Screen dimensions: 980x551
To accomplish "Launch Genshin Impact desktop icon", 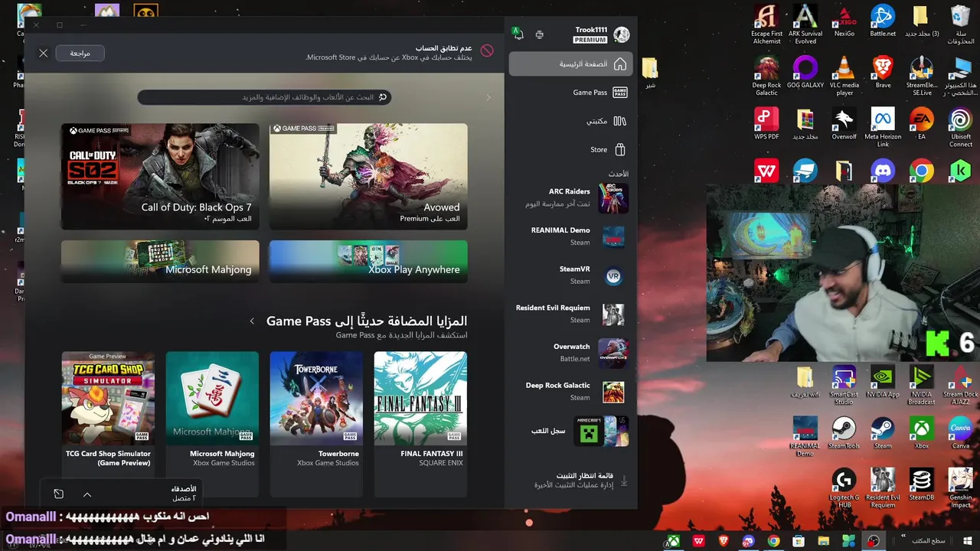I will tap(961, 488).
